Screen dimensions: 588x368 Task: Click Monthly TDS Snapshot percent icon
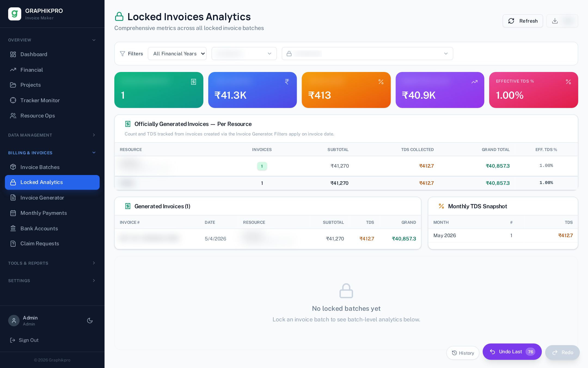pos(441,206)
